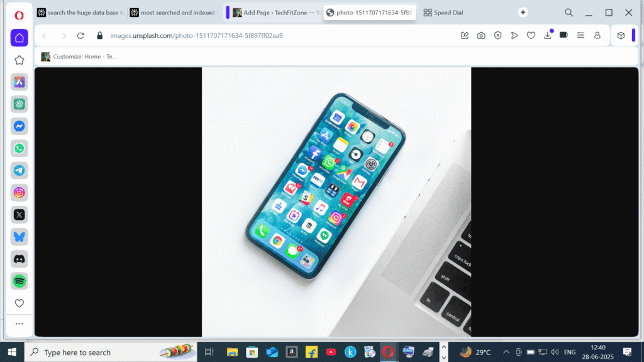Open battery saver icon in toolbar
This screenshot has height=362, width=644.
point(564,35)
